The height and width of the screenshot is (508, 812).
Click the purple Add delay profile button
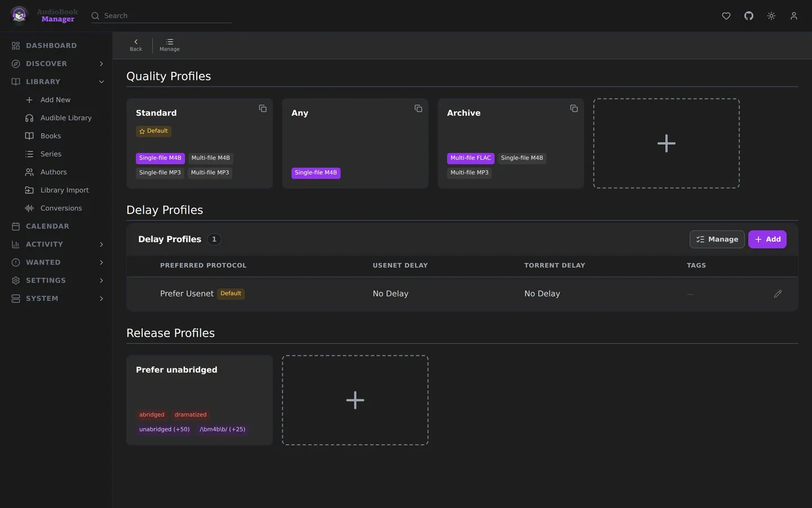(767, 239)
